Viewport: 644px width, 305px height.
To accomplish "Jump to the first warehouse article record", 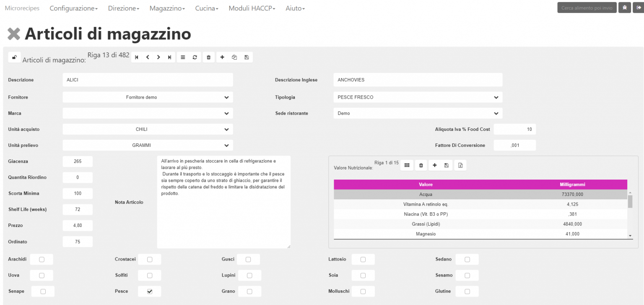I will click(x=137, y=57).
